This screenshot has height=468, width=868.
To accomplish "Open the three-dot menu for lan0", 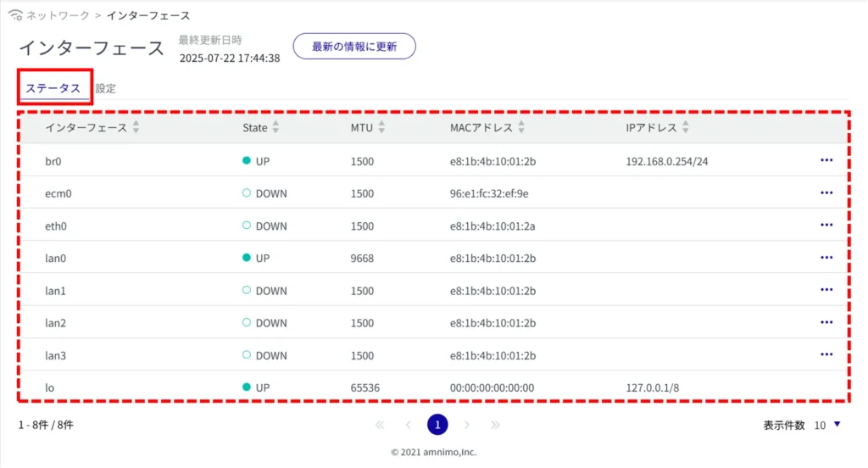I will (826, 258).
